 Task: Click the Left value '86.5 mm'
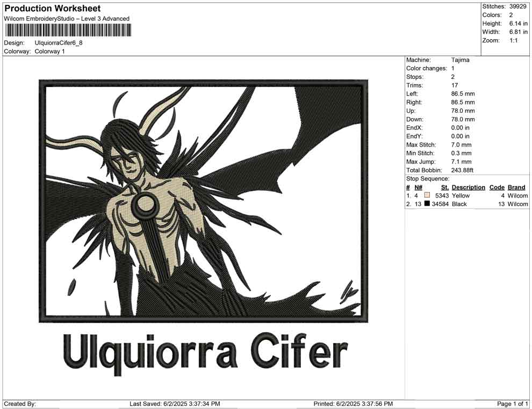click(463, 94)
